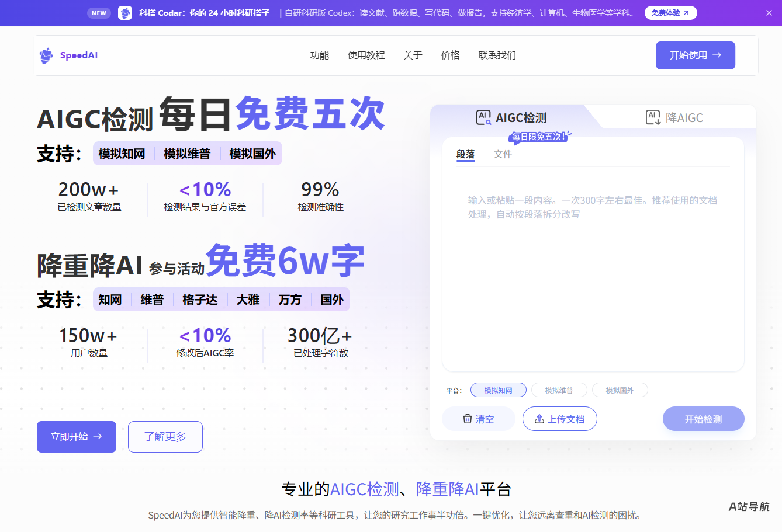Choose 模拟知网 platform option in panel
The height and width of the screenshot is (532, 782).
coord(499,390)
